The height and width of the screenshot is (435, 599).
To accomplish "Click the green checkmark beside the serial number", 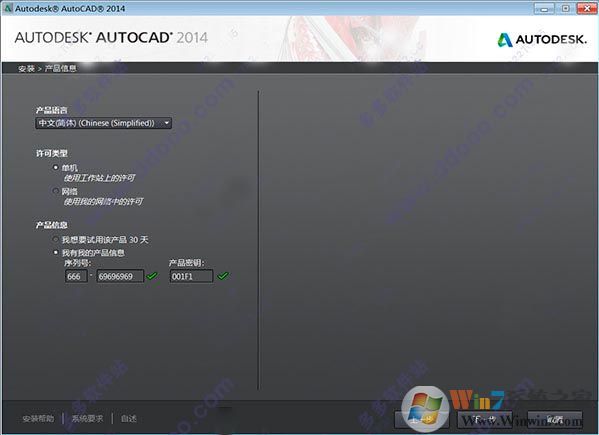I will pyautogui.click(x=152, y=276).
